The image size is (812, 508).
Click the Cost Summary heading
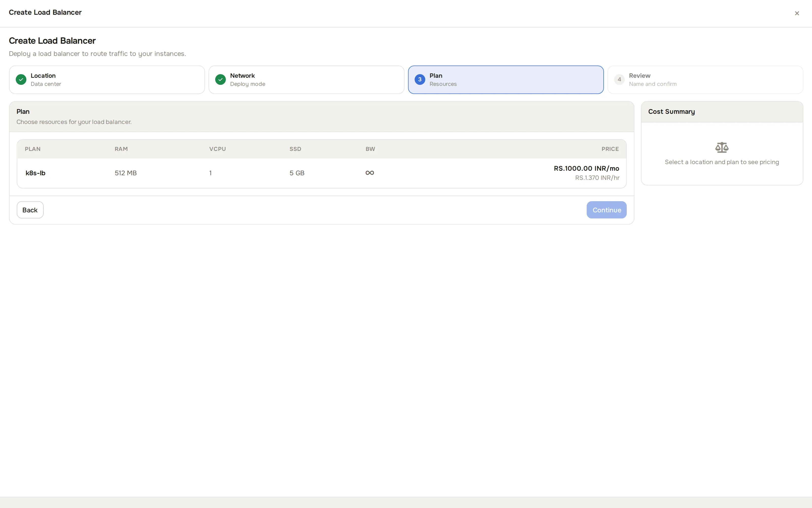coord(671,112)
